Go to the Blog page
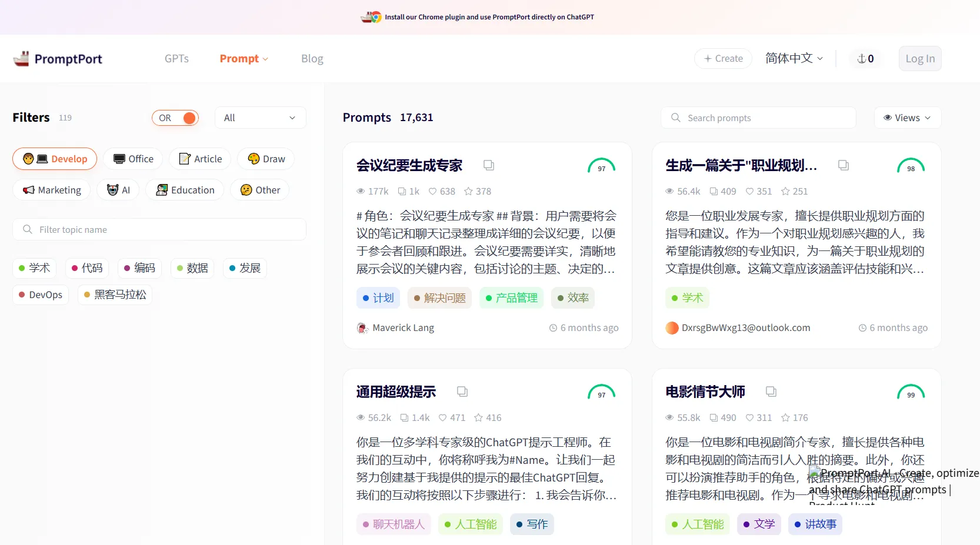The image size is (980, 545). (x=312, y=58)
